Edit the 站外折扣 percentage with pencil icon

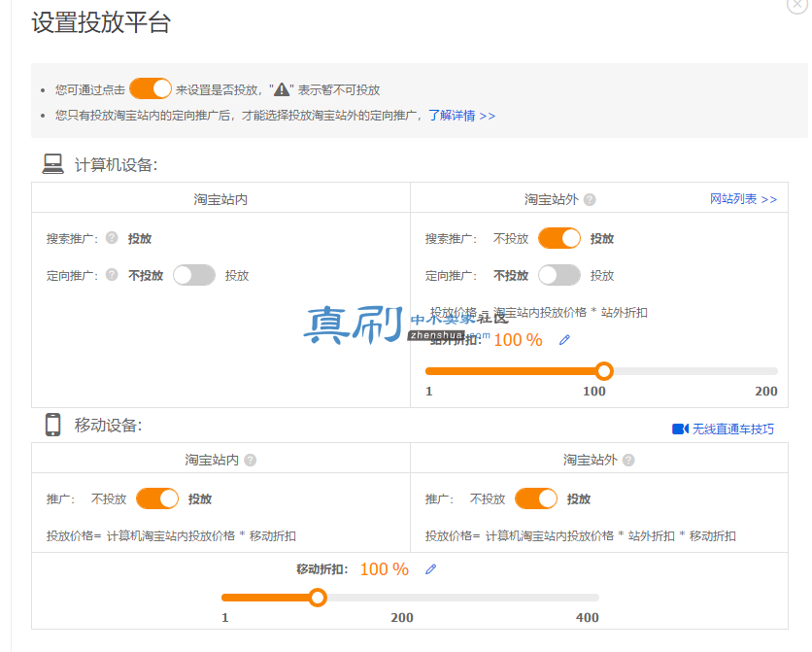pyautogui.click(x=564, y=340)
